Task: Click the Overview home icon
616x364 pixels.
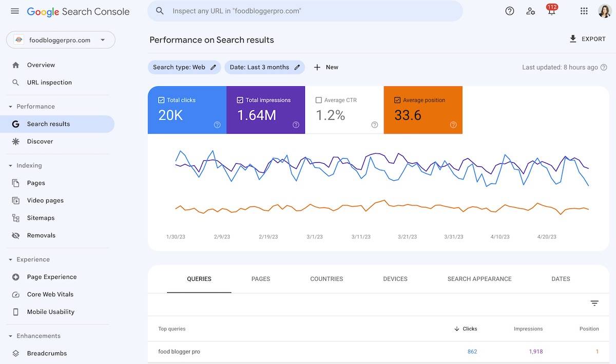Action: click(x=16, y=65)
